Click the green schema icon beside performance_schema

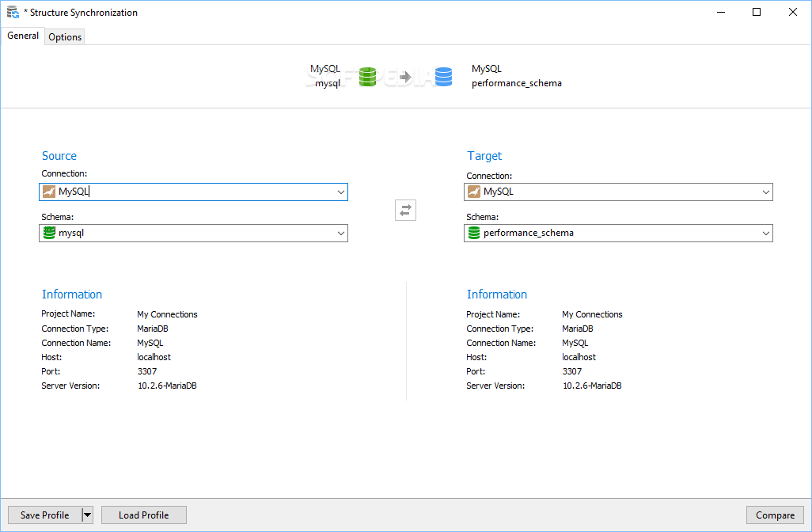(x=474, y=233)
